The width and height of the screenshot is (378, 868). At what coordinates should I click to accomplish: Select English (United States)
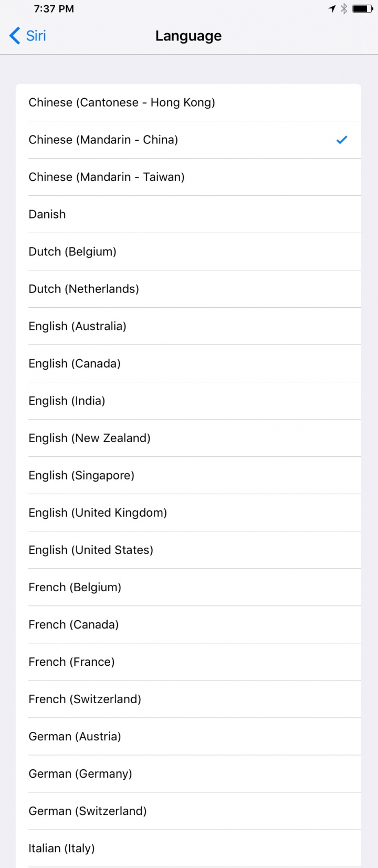(188, 550)
